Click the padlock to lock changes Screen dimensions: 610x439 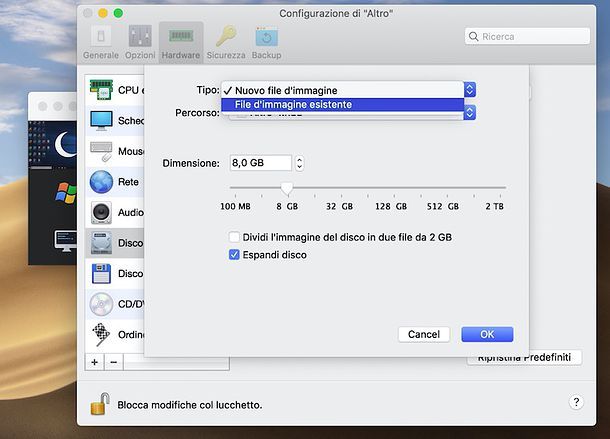pos(100,404)
